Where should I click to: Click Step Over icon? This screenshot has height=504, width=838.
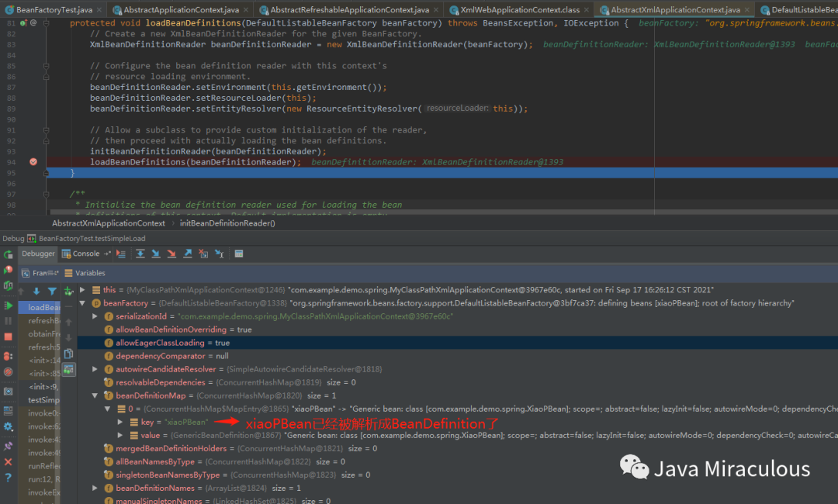(140, 254)
